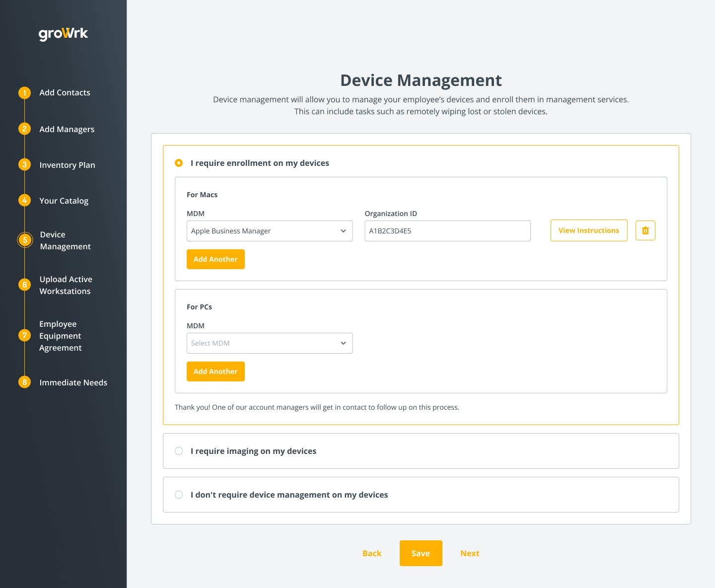Click step 6 circle for Upload Active Workstations
Viewport: 715px width, 588px height.
pos(24,285)
